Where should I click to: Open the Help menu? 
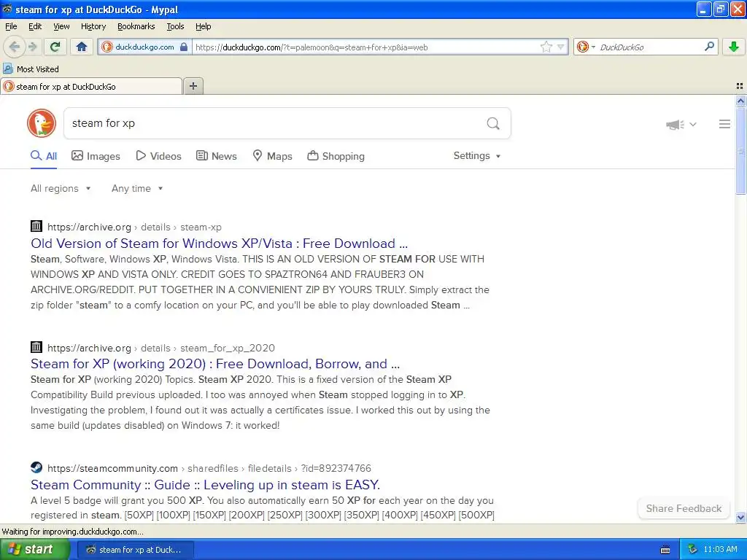coord(203,26)
